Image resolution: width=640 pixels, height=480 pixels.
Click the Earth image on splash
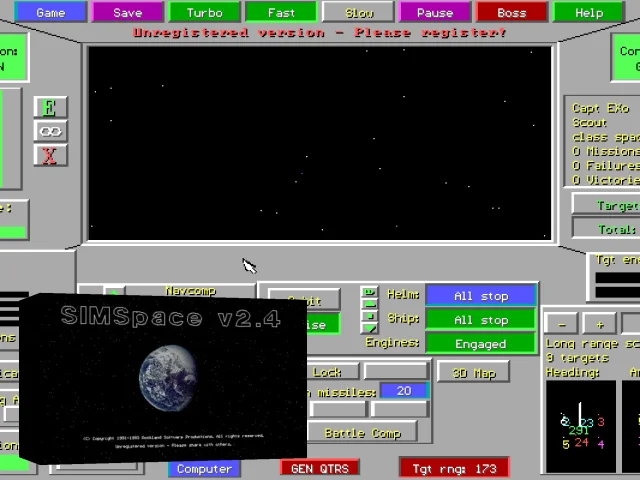click(x=168, y=378)
